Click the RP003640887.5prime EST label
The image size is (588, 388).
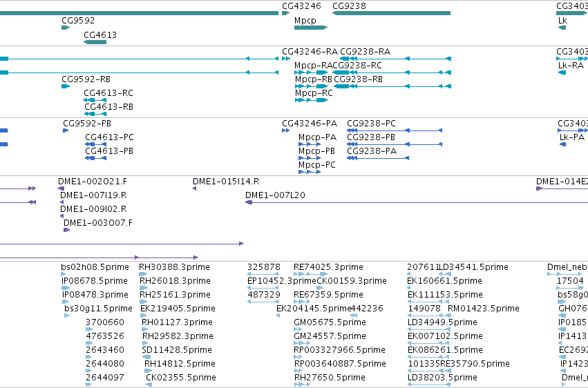(340, 365)
